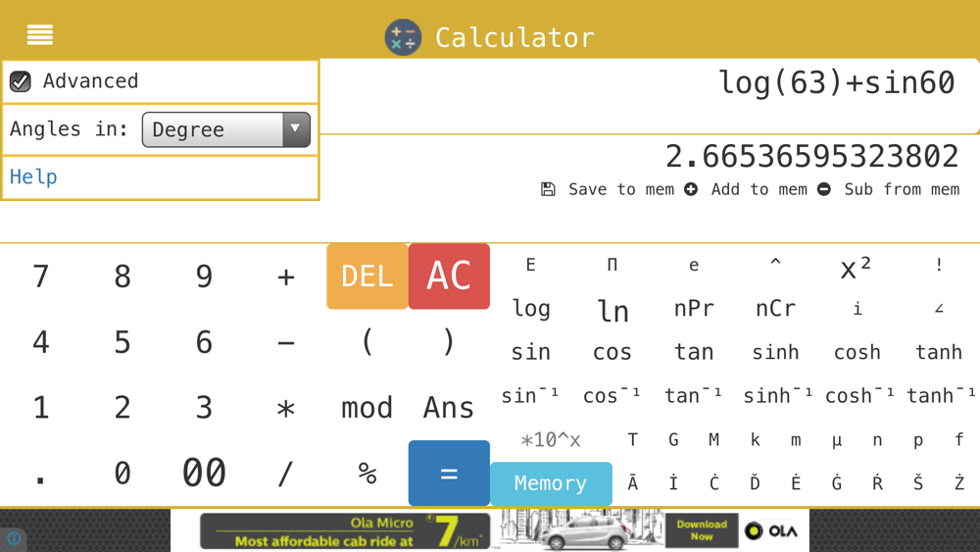The image size is (980, 552).
Task: Tap the AC clear button
Action: pyautogui.click(x=449, y=276)
